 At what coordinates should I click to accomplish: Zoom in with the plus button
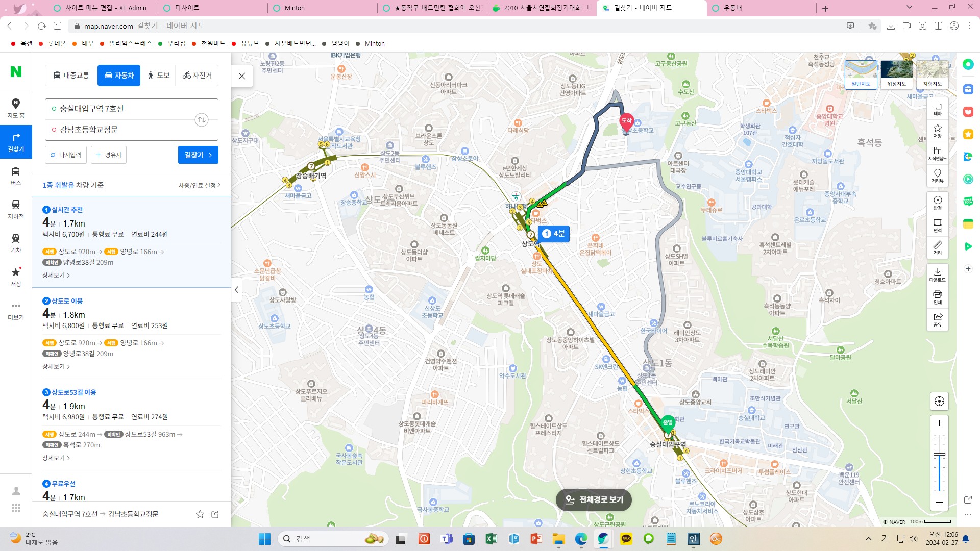coord(939,423)
